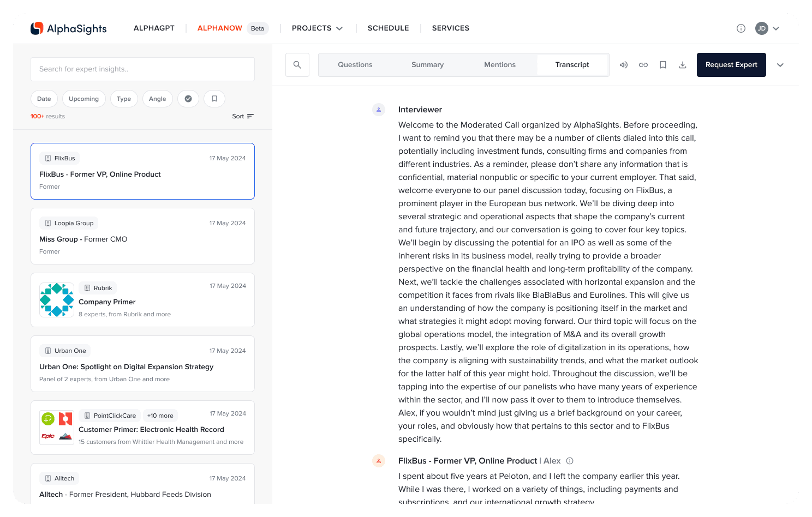Switch to the Mentions tab
Screen dimensions: 812x517
pos(500,65)
